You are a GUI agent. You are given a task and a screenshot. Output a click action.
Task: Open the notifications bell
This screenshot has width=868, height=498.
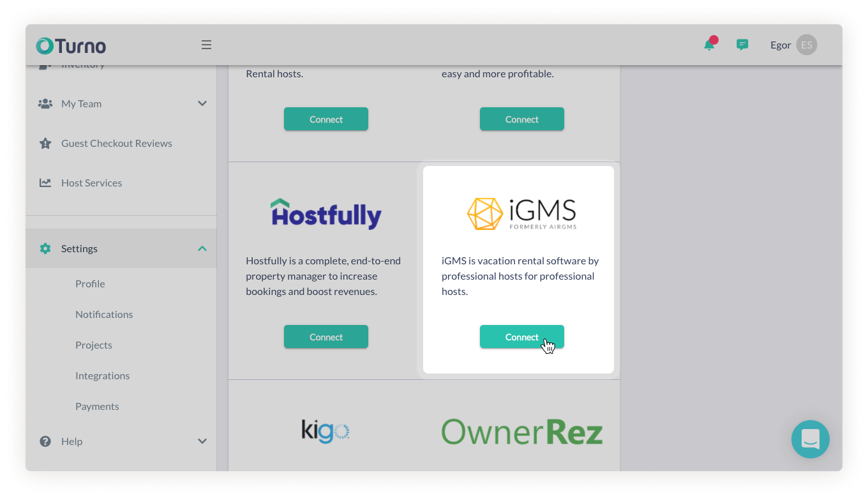tap(710, 44)
